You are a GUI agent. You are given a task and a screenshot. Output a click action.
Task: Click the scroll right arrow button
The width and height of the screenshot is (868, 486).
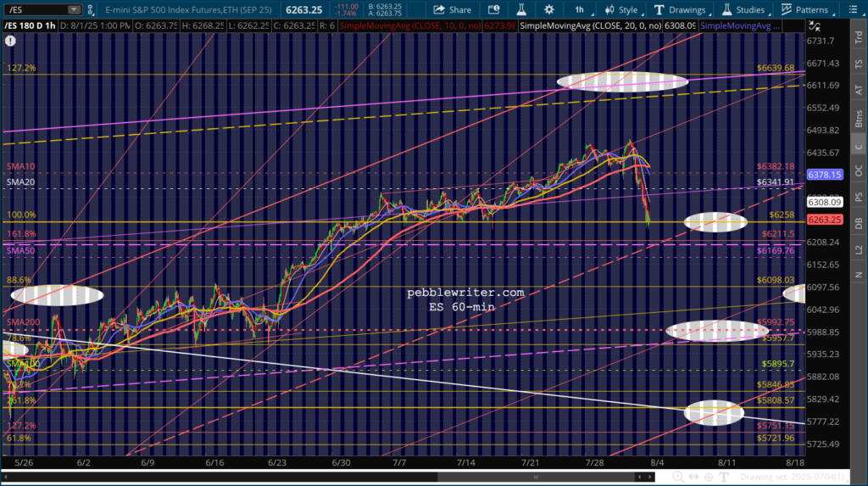pyautogui.click(x=650, y=477)
